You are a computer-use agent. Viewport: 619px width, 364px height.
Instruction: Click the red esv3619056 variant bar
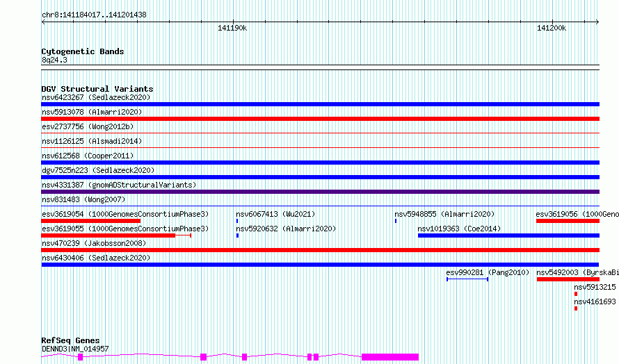[x=568, y=221]
